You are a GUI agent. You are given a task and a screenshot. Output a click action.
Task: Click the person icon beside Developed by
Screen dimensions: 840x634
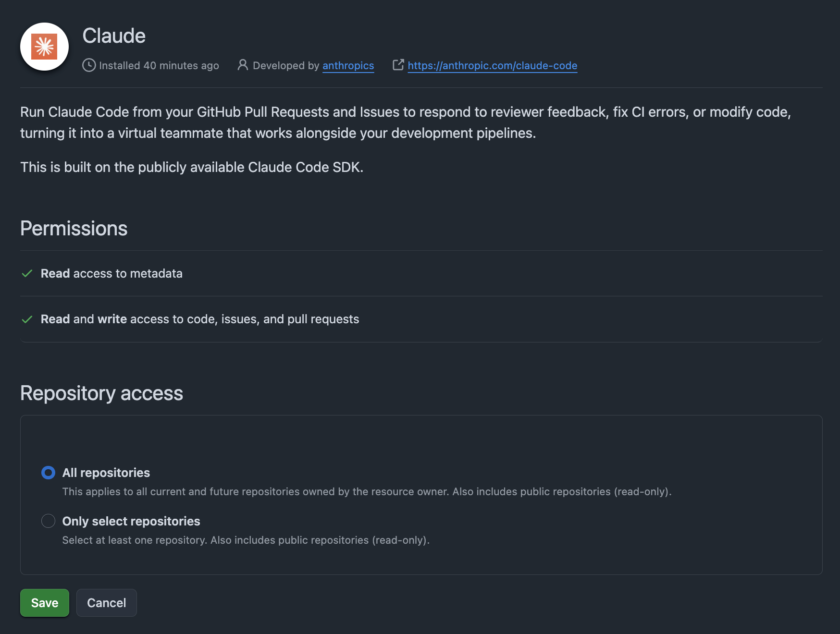(243, 65)
